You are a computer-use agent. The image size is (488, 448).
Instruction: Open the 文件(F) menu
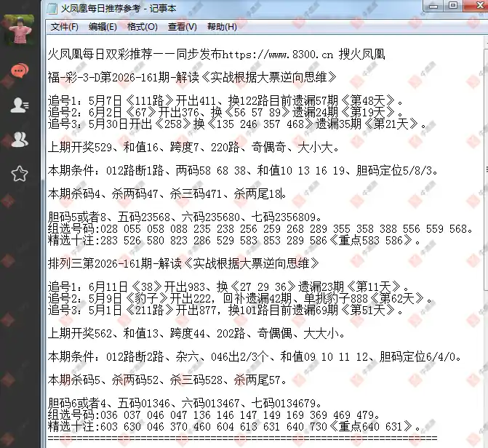[65, 27]
